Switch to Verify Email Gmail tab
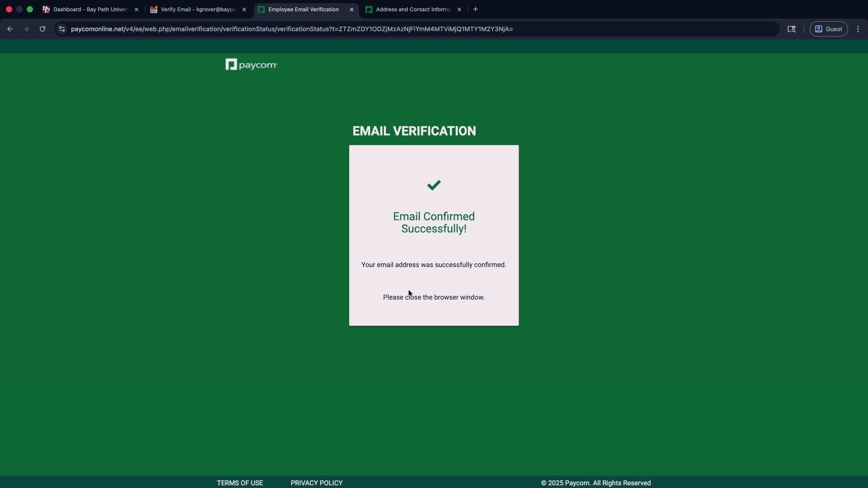This screenshot has width=868, height=488. pos(198,9)
